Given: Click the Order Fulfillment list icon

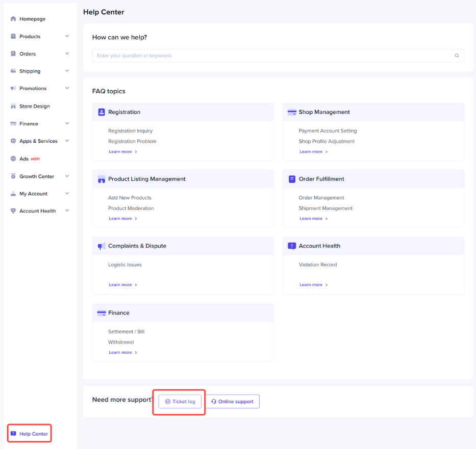Looking at the screenshot, I should (x=291, y=178).
